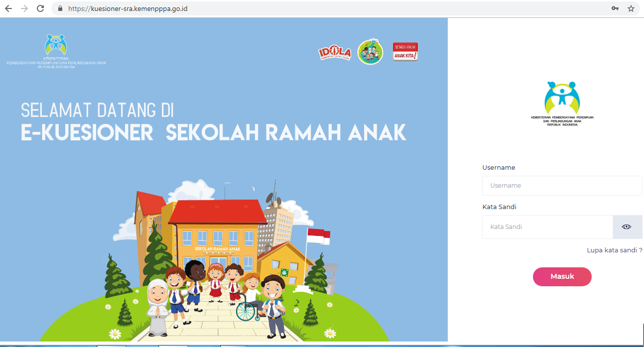Click the SELAMAT DATANG DI text
644x347 pixels.
coord(97,110)
